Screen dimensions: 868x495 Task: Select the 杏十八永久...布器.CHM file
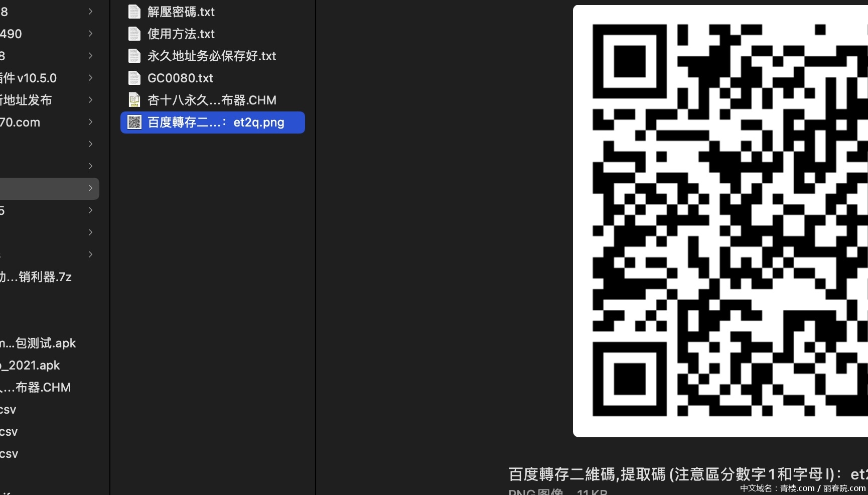point(211,99)
